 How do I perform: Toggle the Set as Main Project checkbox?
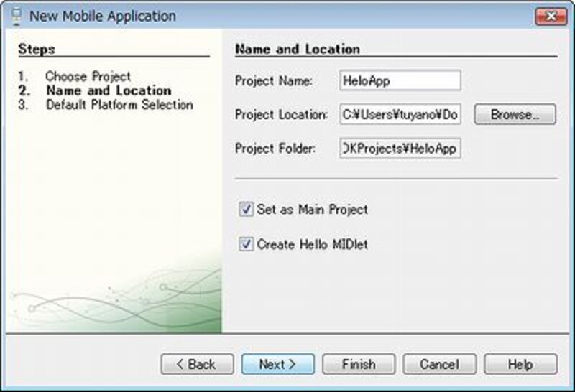(x=246, y=210)
